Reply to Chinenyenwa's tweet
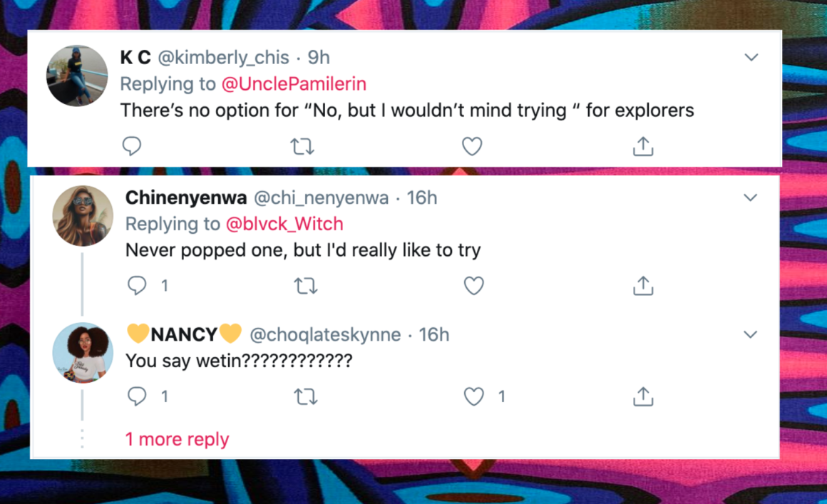The image size is (827, 504). coord(137,287)
